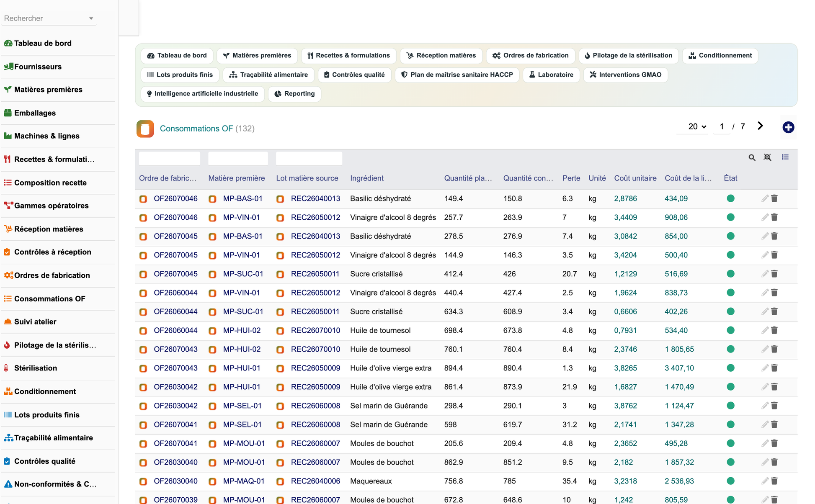The height and width of the screenshot is (504, 815).
Task: Open the MP-VIN-01 link in the OF26060044 row
Action: (x=241, y=293)
